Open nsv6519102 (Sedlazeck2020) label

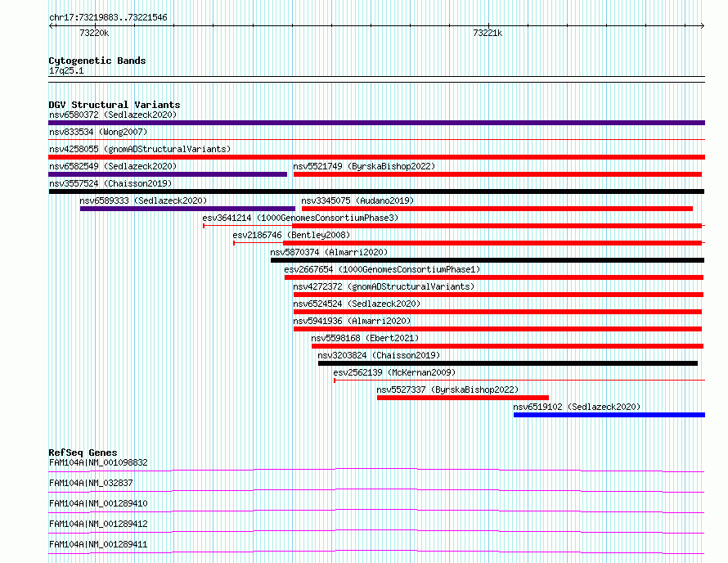[x=577, y=407]
